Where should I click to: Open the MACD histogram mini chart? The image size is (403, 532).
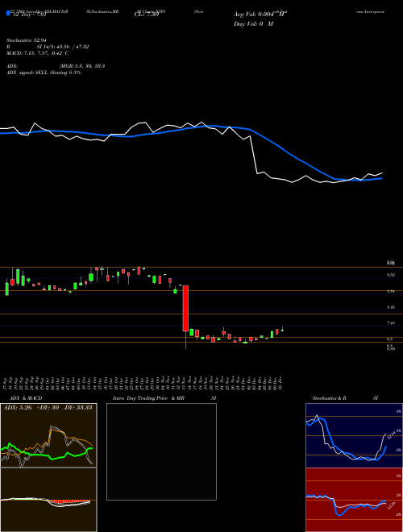(48, 500)
